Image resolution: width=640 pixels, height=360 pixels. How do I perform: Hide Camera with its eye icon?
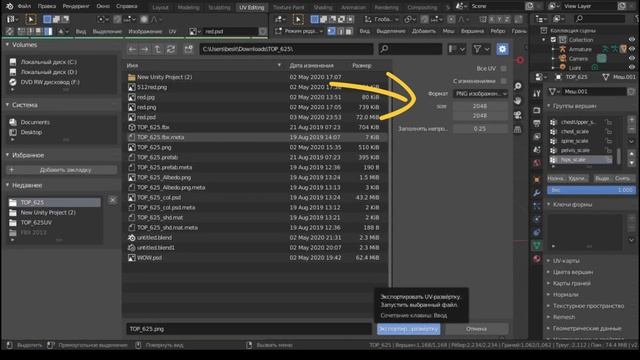point(632,58)
